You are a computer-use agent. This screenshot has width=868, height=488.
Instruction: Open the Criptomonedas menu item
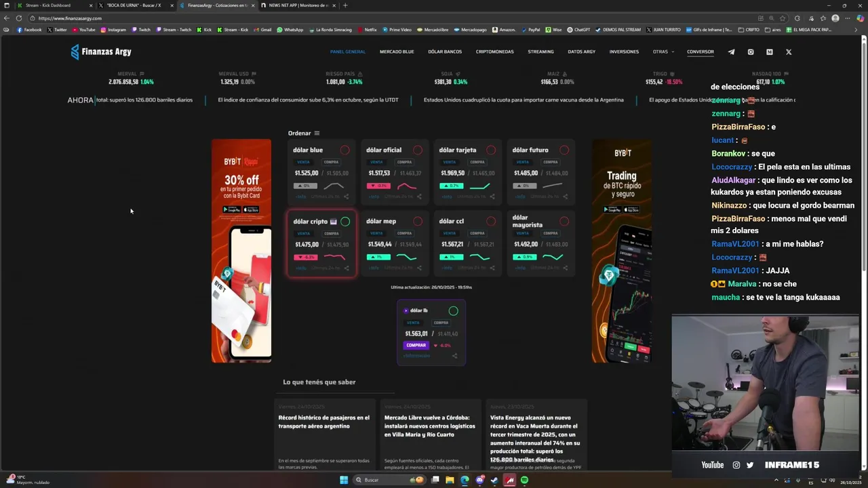[495, 52]
